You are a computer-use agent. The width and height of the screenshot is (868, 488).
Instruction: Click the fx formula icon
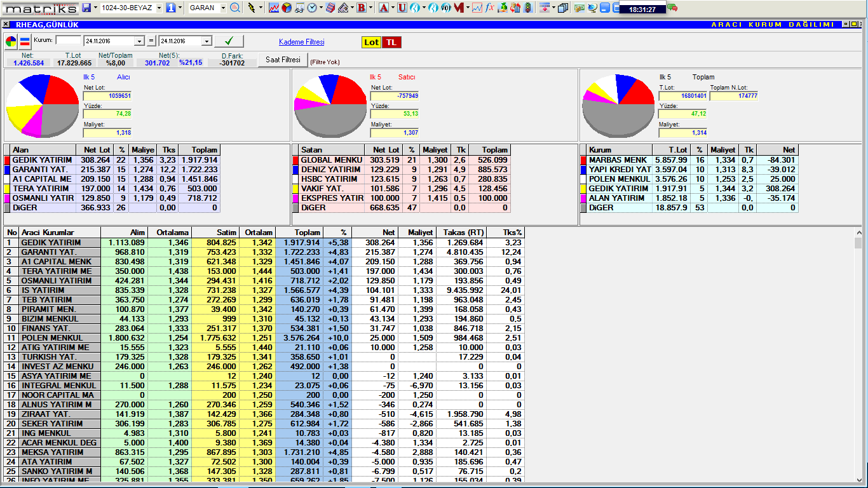click(489, 8)
